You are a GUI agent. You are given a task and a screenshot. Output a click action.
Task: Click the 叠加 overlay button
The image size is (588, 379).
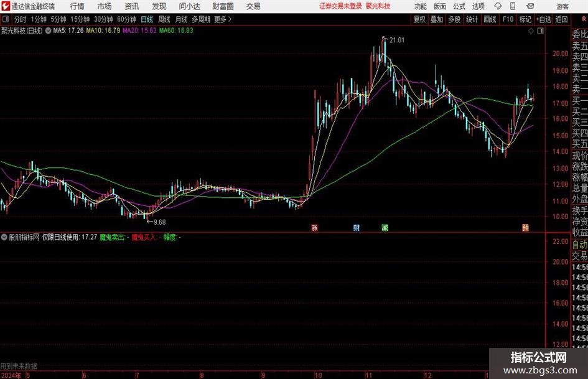(x=437, y=19)
